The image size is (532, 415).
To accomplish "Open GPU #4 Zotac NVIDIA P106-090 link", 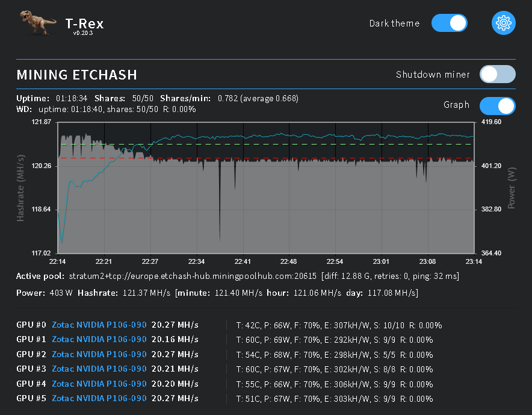I will click(99, 384).
